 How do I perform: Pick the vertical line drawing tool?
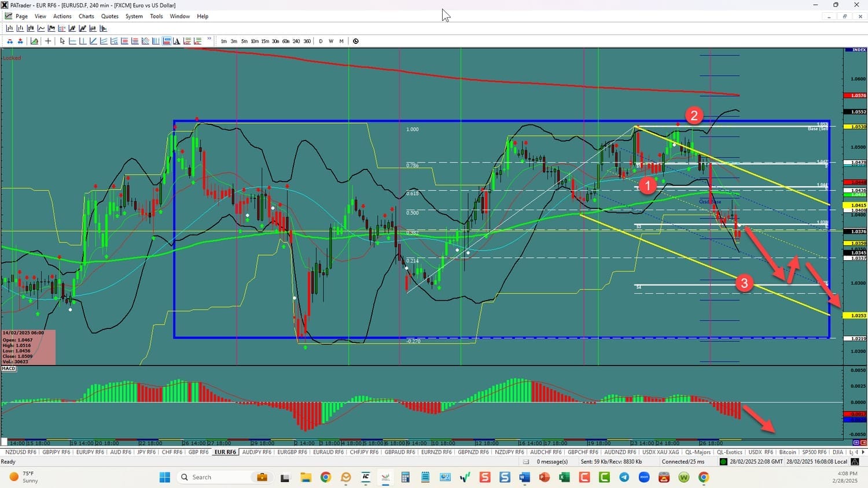point(83,41)
